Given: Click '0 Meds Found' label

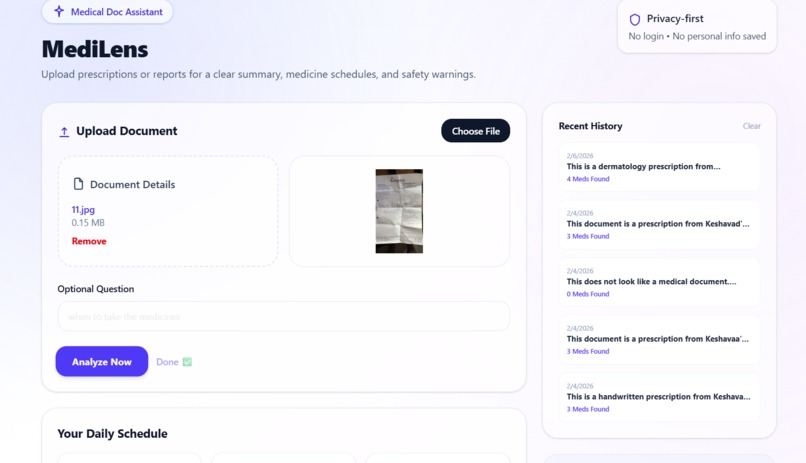Looking at the screenshot, I should point(588,294).
